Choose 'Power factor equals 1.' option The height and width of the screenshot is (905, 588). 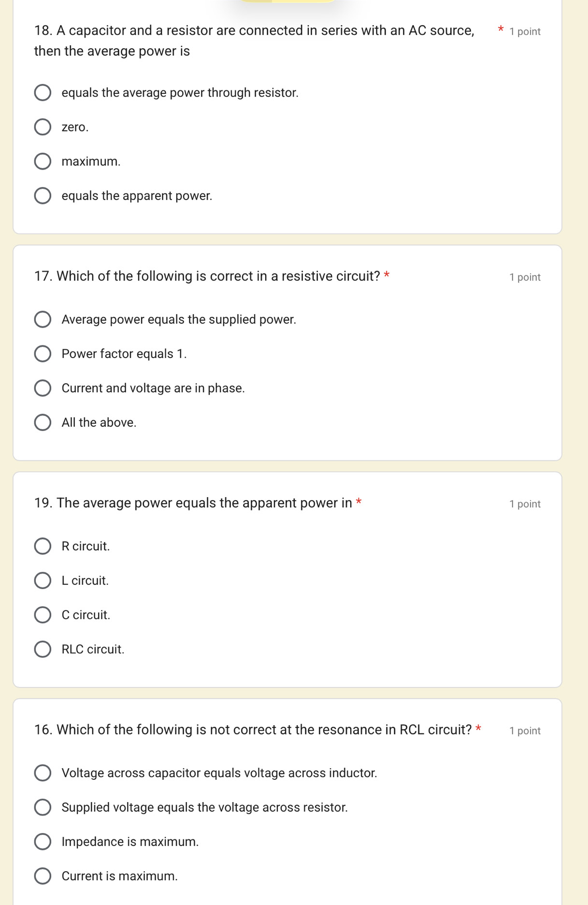coord(43,354)
